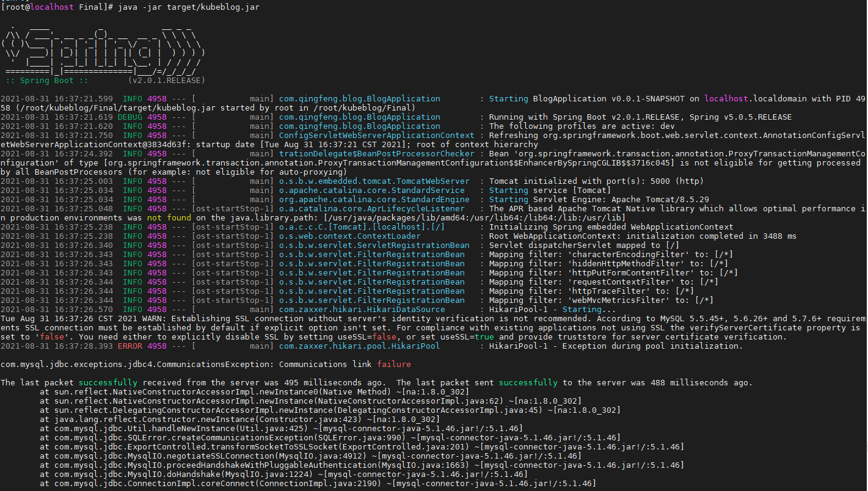Click the 'webMvcMetricsFilter' mapping message

(601, 300)
